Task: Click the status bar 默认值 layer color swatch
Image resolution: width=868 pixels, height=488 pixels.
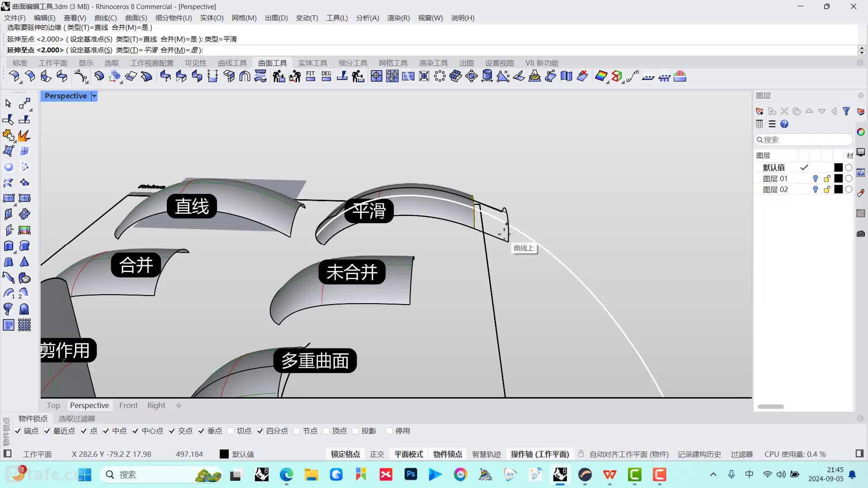Action: coord(224,454)
